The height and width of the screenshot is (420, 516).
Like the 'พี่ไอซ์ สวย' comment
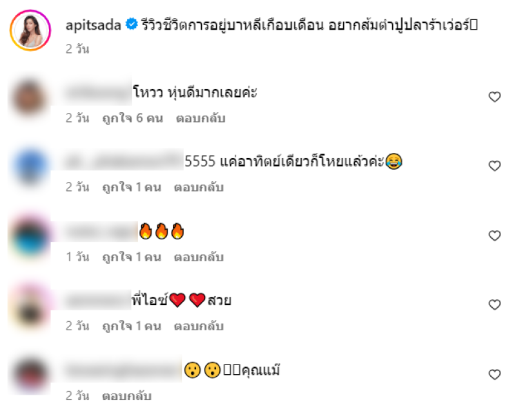click(x=494, y=305)
